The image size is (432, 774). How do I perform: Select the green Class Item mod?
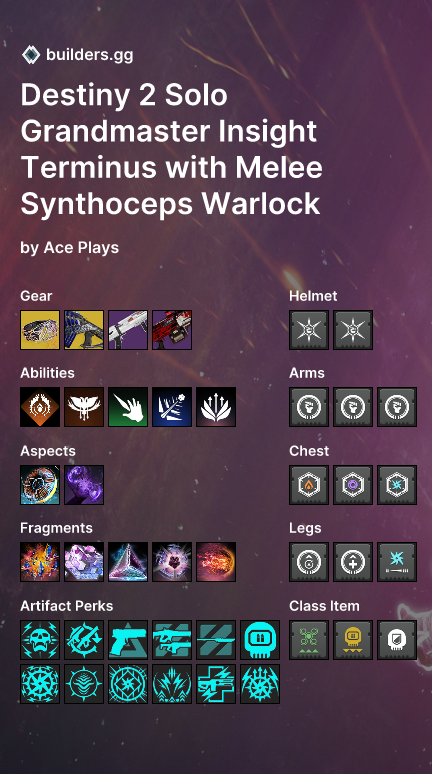[309, 640]
